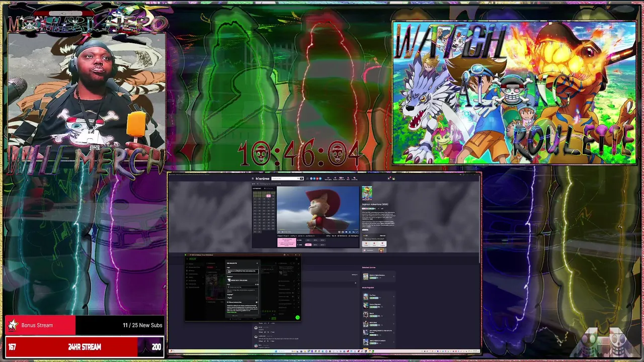
Task: Toggle the Mature Content switch in Kick dialog
Action: [x=257, y=302]
